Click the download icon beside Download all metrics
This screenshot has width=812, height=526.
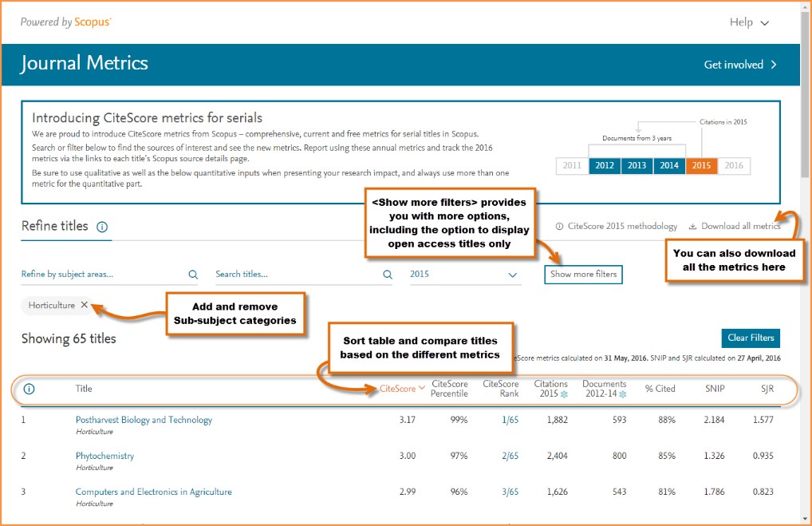click(x=692, y=227)
